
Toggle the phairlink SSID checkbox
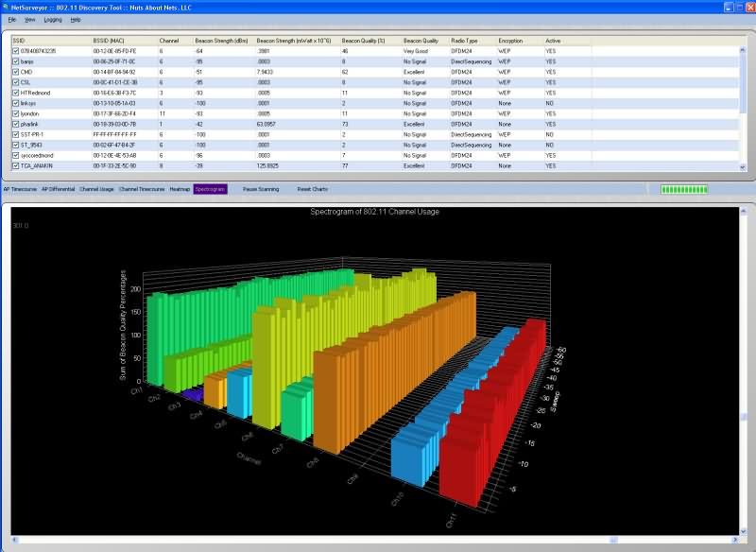point(15,124)
